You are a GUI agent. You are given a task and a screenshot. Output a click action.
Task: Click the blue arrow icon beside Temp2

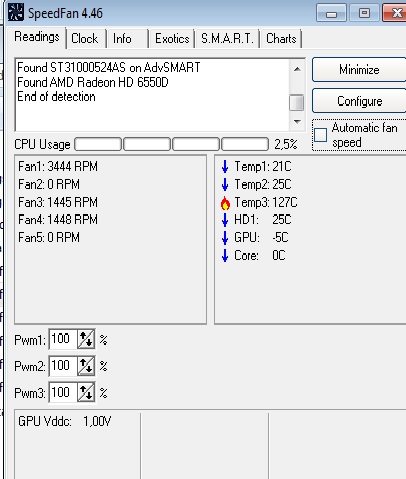click(x=225, y=184)
